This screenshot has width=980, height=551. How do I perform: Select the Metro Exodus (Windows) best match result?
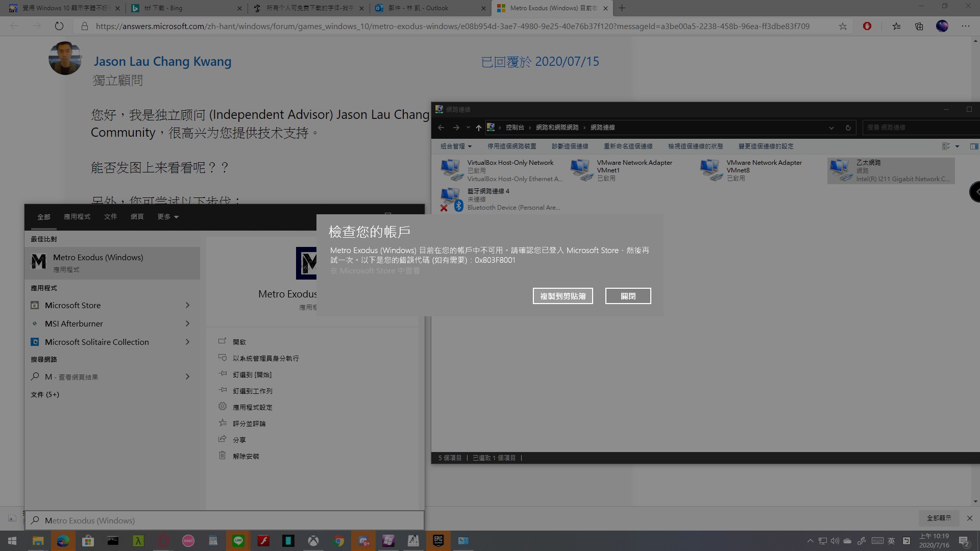(x=112, y=263)
